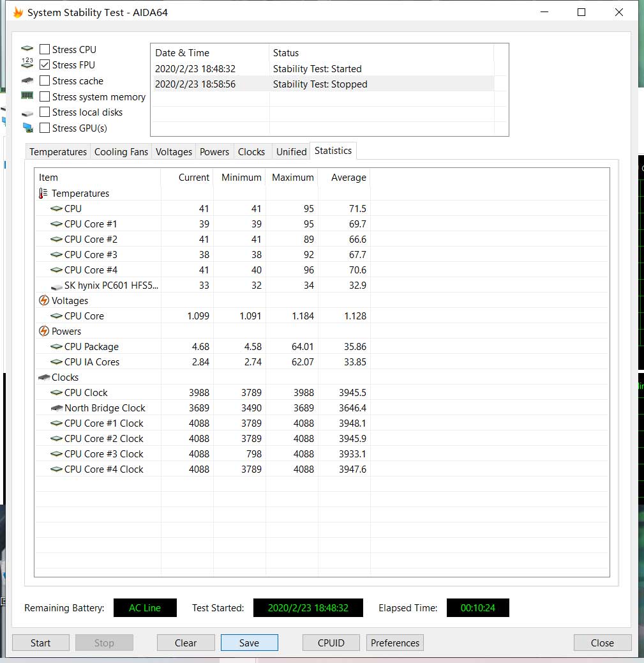Click the Clear button

click(186, 643)
